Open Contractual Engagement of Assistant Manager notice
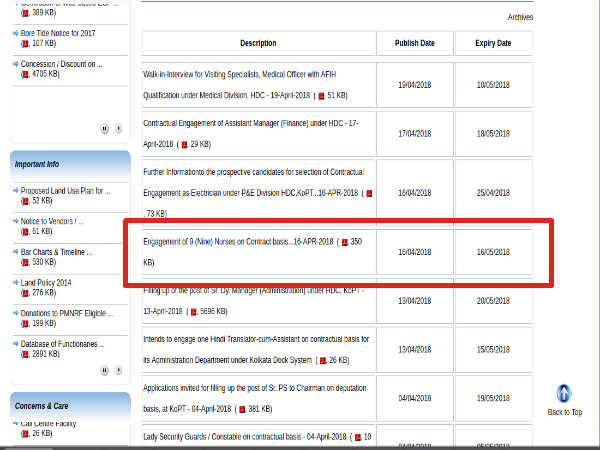The height and width of the screenshot is (450, 600). (251, 134)
